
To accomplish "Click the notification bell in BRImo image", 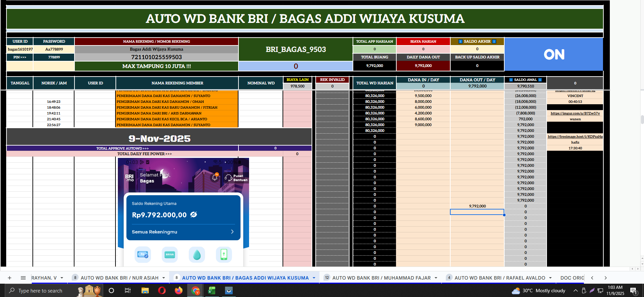I will (x=215, y=177).
